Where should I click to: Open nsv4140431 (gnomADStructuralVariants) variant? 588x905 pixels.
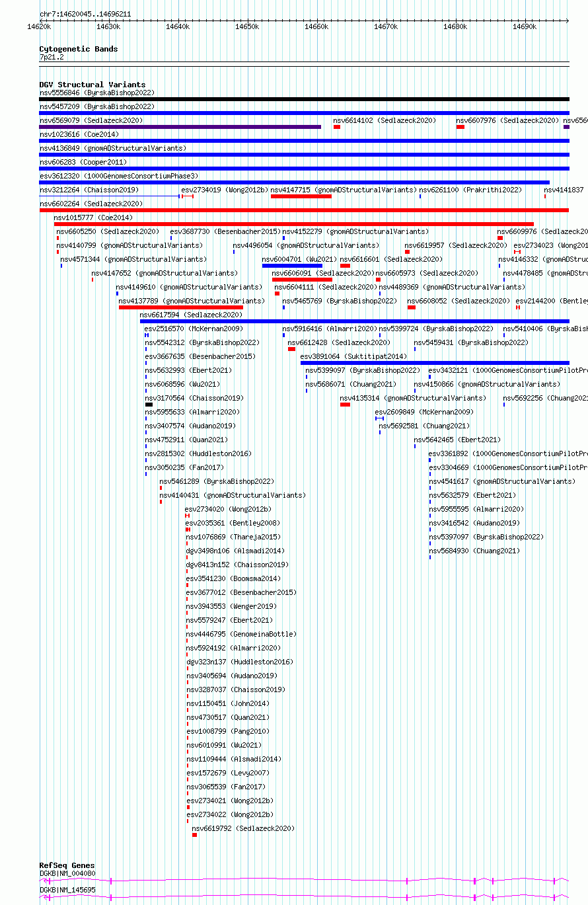coord(233,495)
